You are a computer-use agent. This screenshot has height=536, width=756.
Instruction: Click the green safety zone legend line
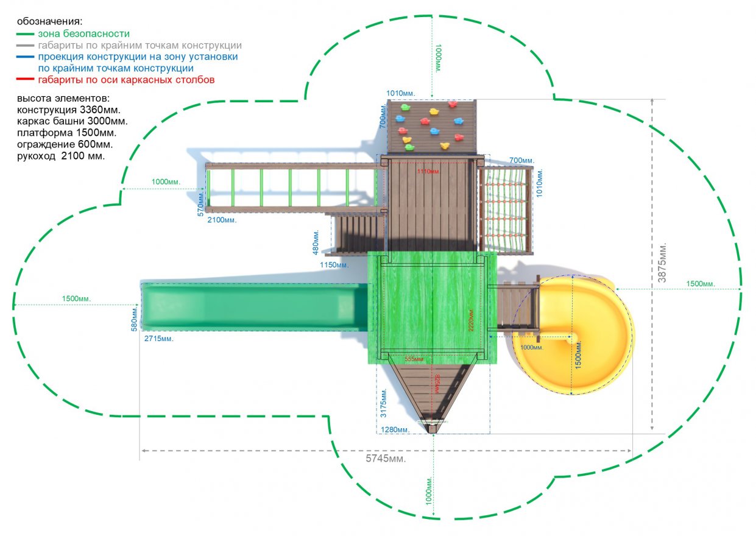click(26, 35)
